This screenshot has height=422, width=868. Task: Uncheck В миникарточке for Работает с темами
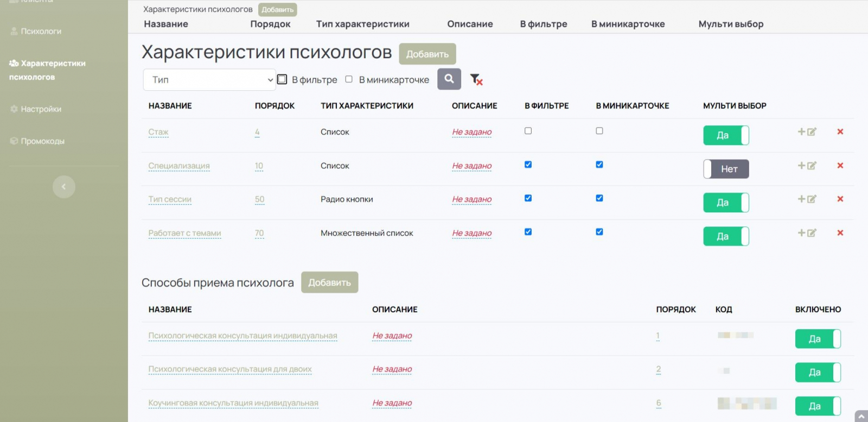599,232
